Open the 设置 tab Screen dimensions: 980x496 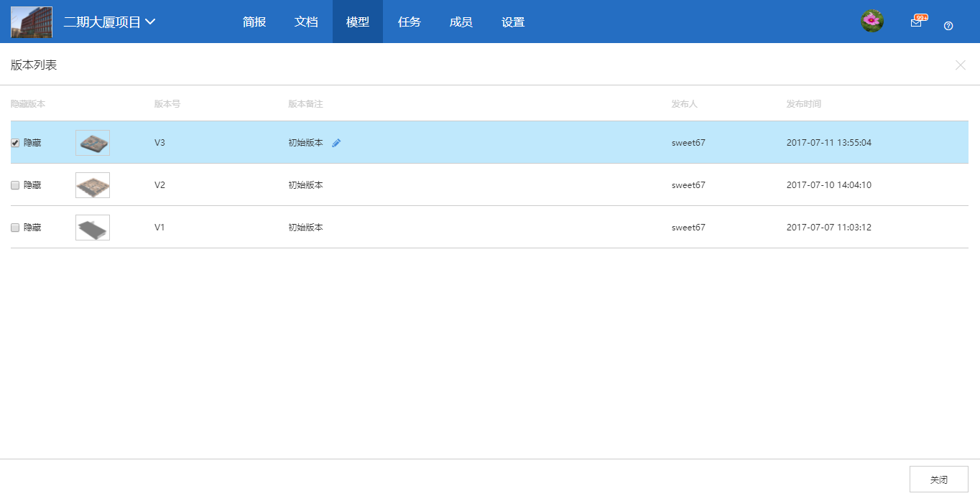click(x=513, y=22)
